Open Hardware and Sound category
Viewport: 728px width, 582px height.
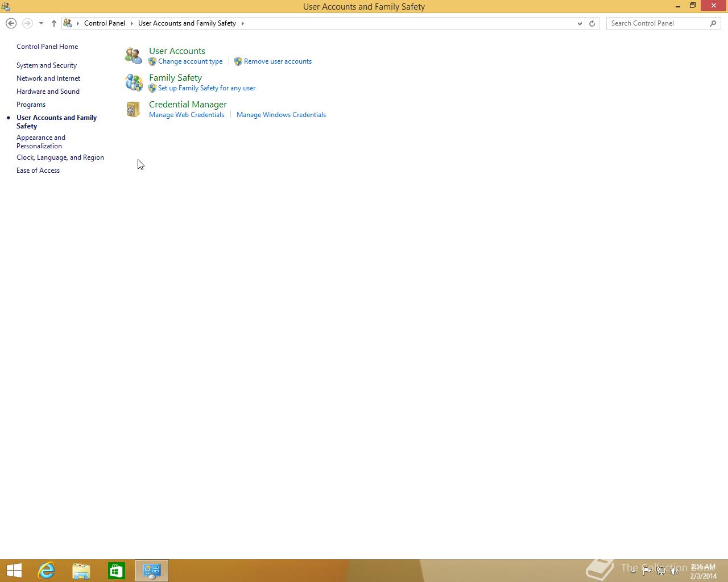[x=48, y=92]
